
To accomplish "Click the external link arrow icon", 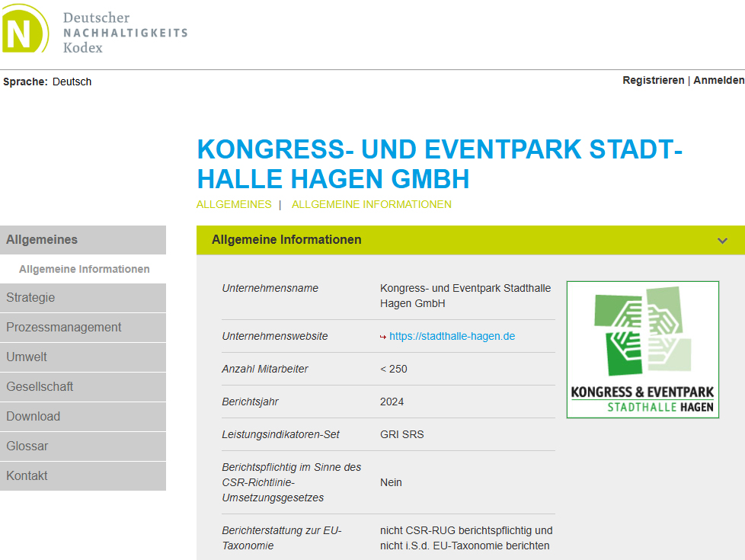I will click(x=383, y=337).
